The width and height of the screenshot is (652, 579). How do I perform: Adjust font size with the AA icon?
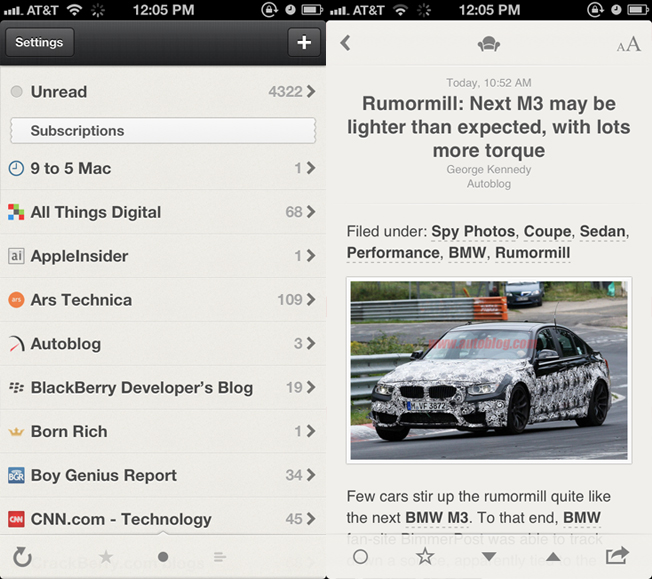click(628, 44)
